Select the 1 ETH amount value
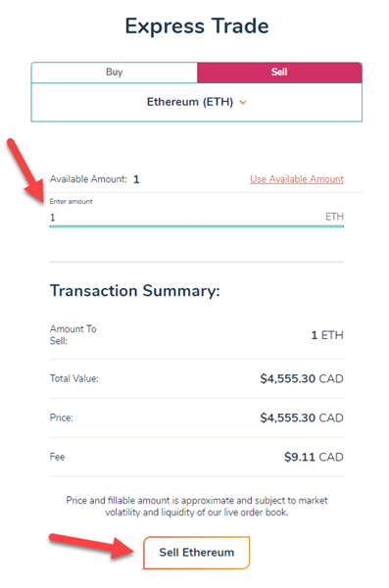This screenshot has height=588, width=389. click(x=327, y=335)
